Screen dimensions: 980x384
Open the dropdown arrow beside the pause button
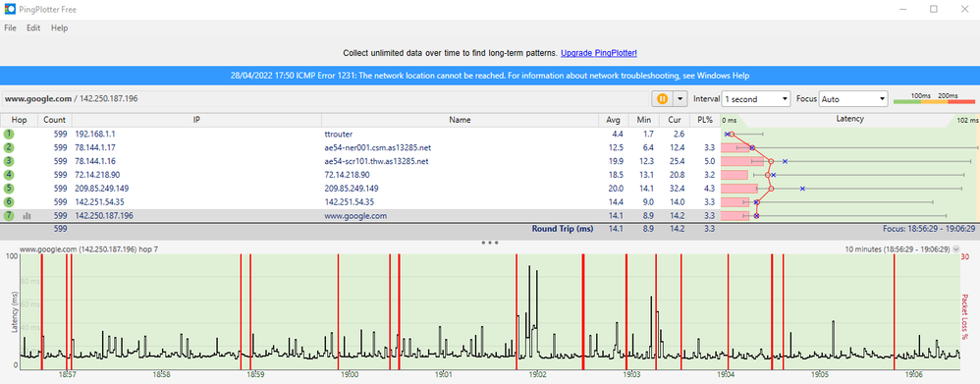point(679,99)
